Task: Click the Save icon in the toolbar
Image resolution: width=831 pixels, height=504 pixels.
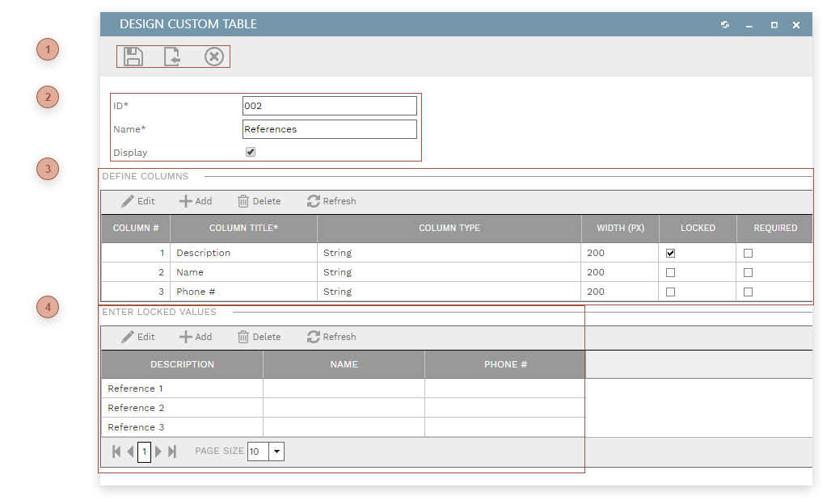Action: [x=133, y=56]
